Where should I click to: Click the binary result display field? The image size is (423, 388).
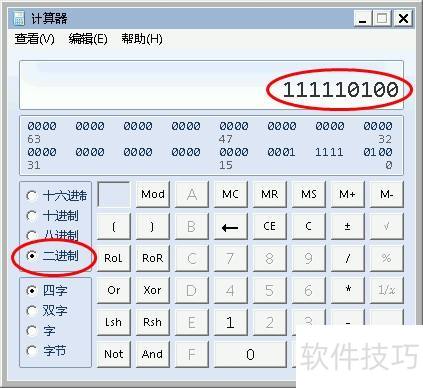[211, 85]
